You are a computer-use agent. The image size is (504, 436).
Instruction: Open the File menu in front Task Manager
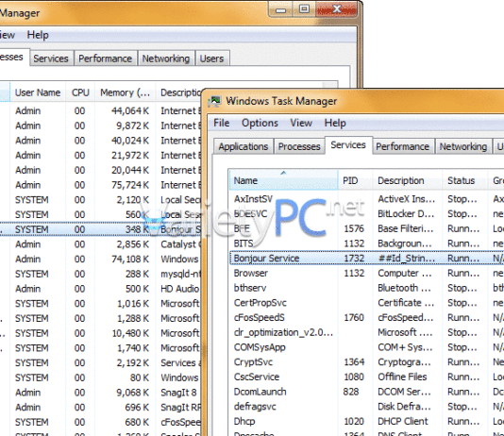222,123
